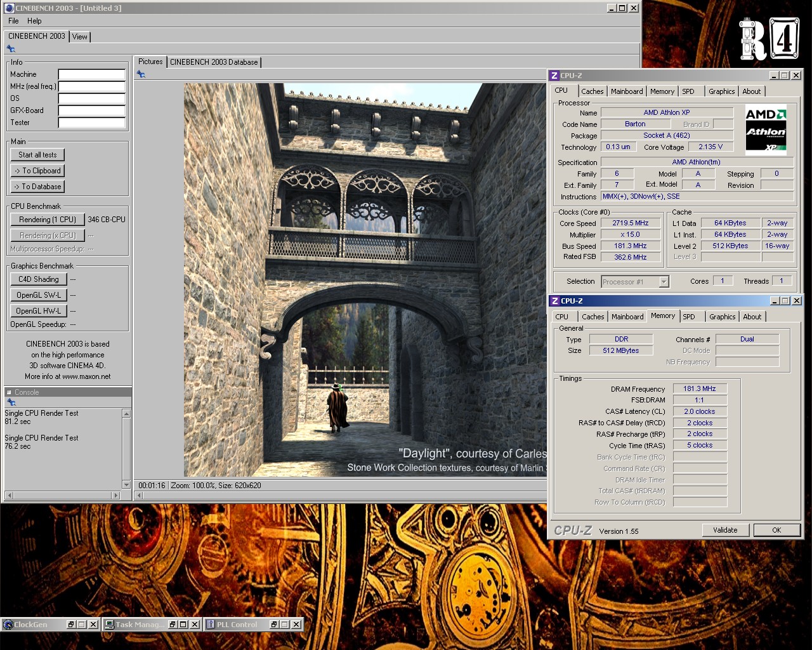Click the To Clipboard button

[37, 171]
